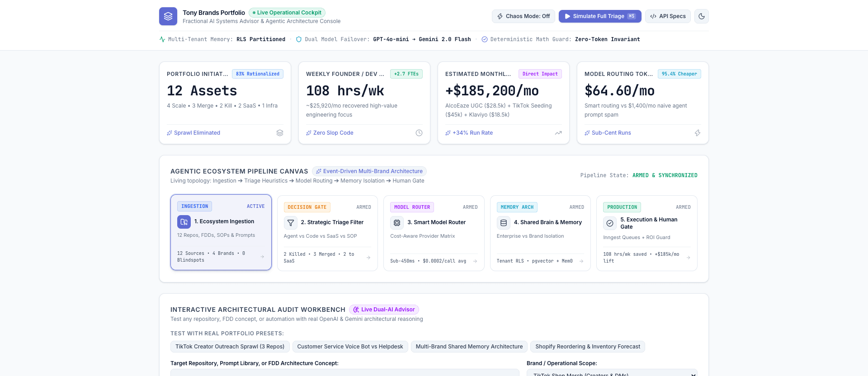868x376 pixels.
Task: Select the Ecosystem Ingestion pipeline card
Action: click(221, 232)
